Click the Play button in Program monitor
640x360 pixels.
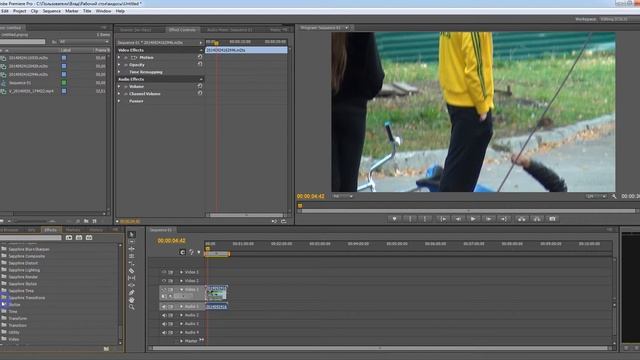(x=473, y=219)
